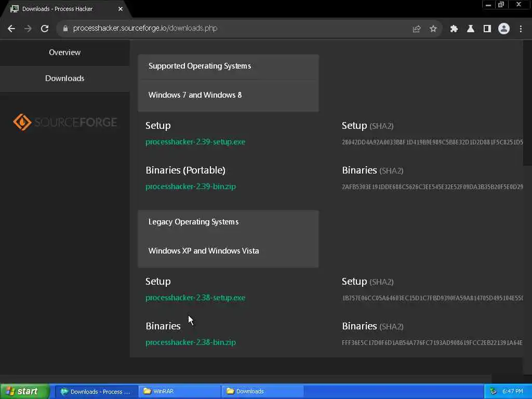Download processhacker-2.38-setup.exe

(195, 298)
